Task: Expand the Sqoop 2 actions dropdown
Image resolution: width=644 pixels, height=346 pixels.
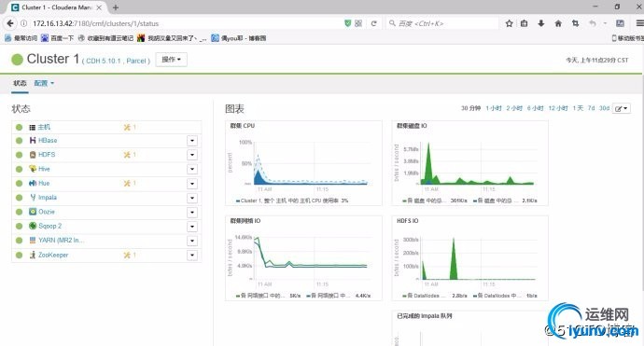Action: tap(192, 226)
